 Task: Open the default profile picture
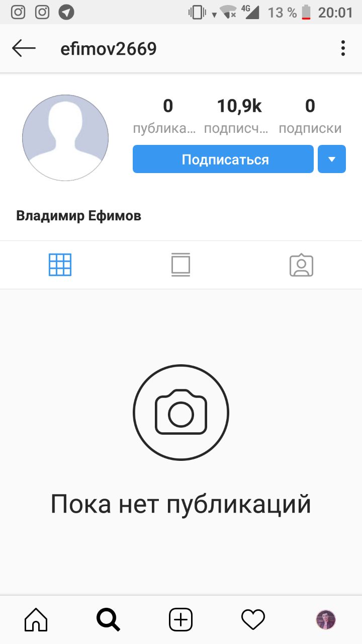point(65,137)
